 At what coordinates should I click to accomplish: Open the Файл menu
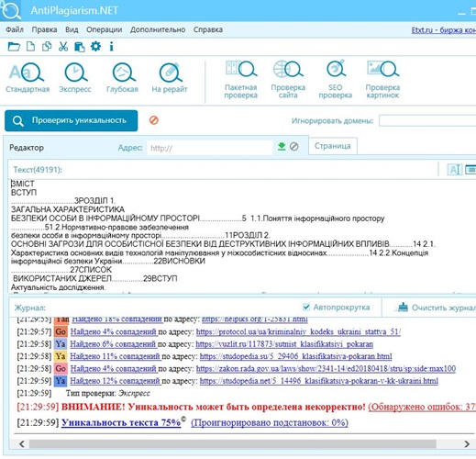(x=15, y=29)
